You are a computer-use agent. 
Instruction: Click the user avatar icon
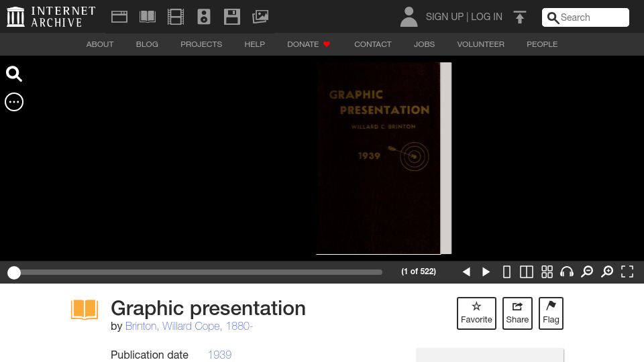[x=409, y=17]
